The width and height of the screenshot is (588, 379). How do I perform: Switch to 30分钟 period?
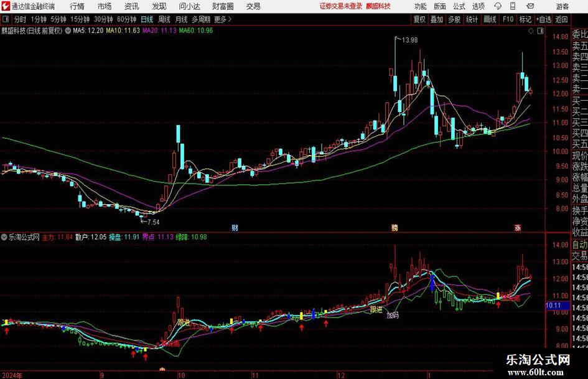tap(103, 19)
